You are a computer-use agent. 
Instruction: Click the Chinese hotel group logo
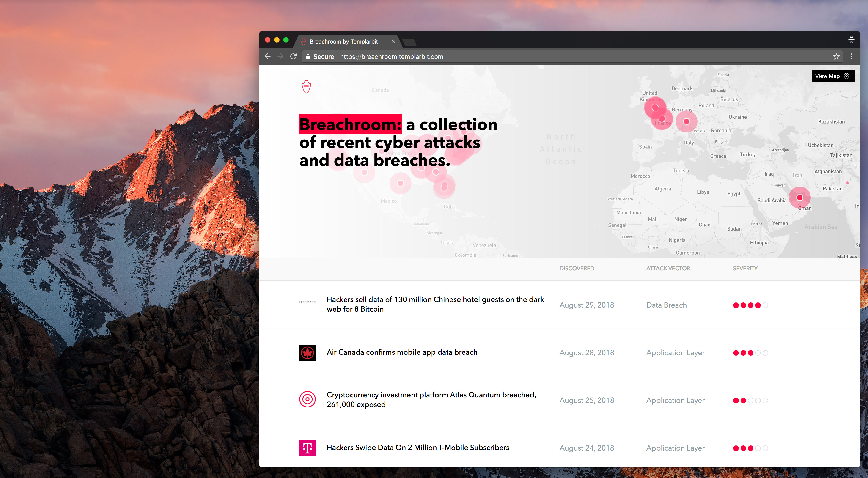pos(307,302)
